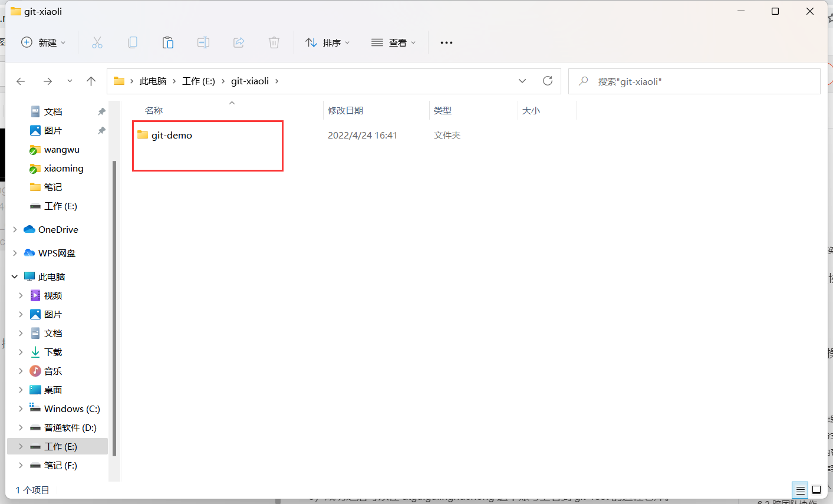
Task: Go forward with the right arrow
Action: tap(48, 81)
